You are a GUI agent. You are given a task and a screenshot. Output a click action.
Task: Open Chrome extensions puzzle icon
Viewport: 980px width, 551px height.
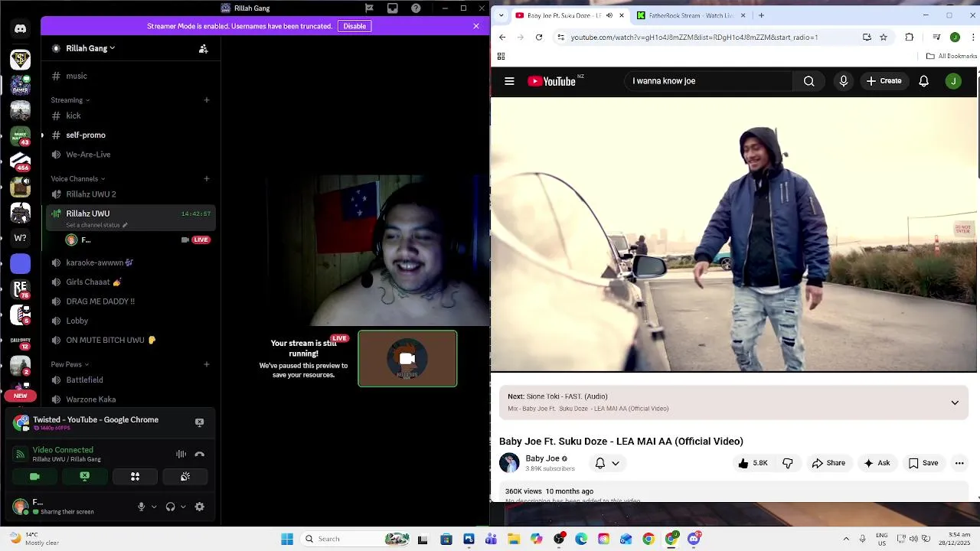coord(910,37)
